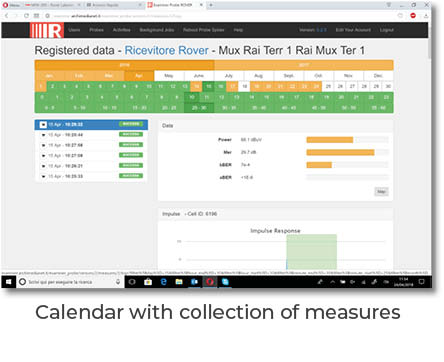
Task: Open the red ad-blocker icon in address bar
Action: coord(413,15)
